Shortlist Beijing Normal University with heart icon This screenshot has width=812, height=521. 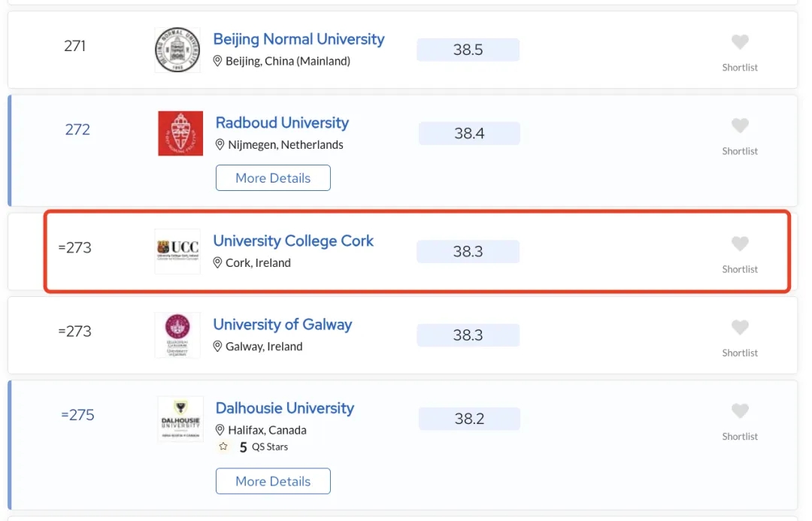[740, 42]
